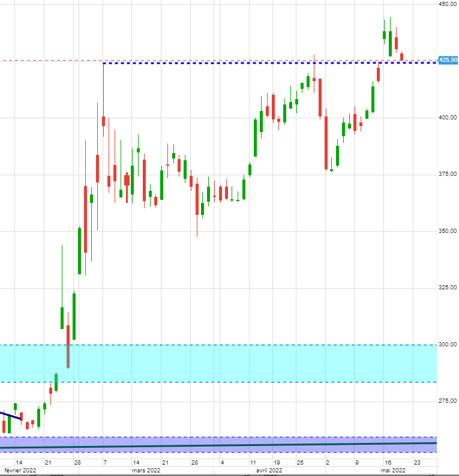Click the 'avril 2022' month label
The width and height of the screenshot is (459, 476).
coord(269,471)
